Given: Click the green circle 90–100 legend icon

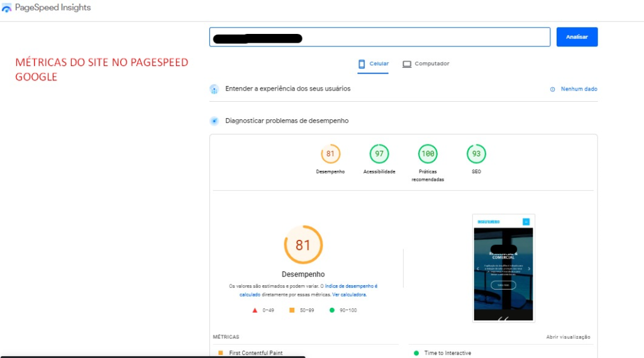Looking at the screenshot, I should pyautogui.click(x=332, y=310).
